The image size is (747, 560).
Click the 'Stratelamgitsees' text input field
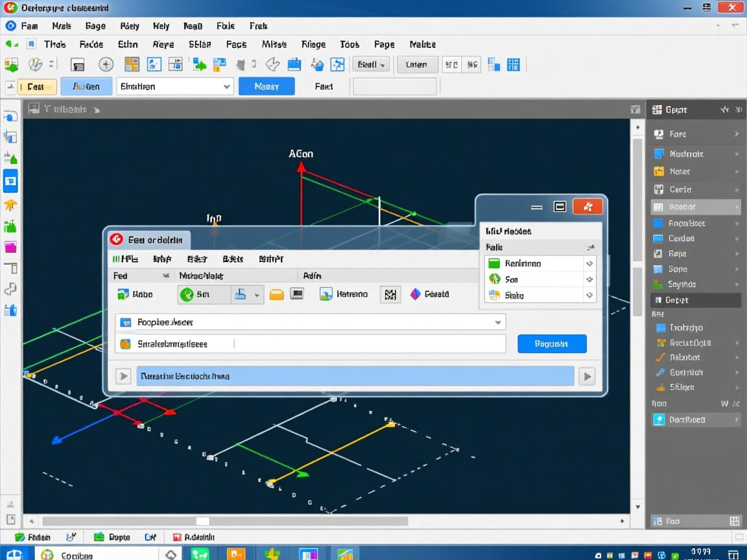pos(311,344)
